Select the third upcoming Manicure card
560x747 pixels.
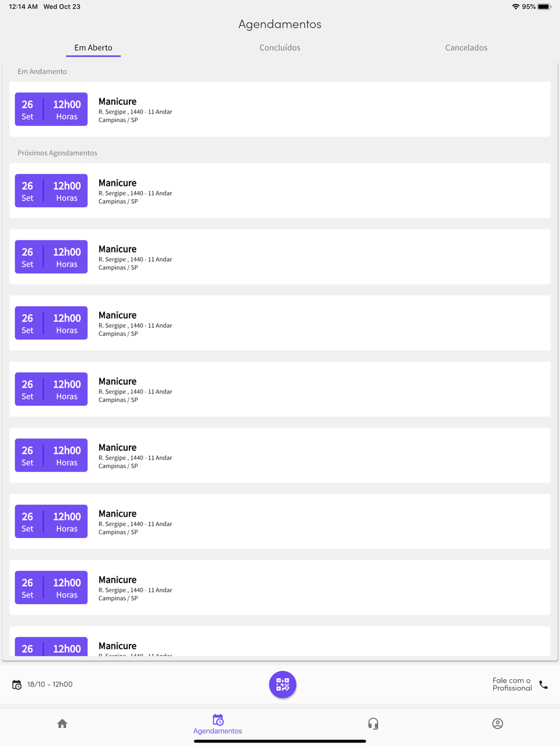click(280, 323)
